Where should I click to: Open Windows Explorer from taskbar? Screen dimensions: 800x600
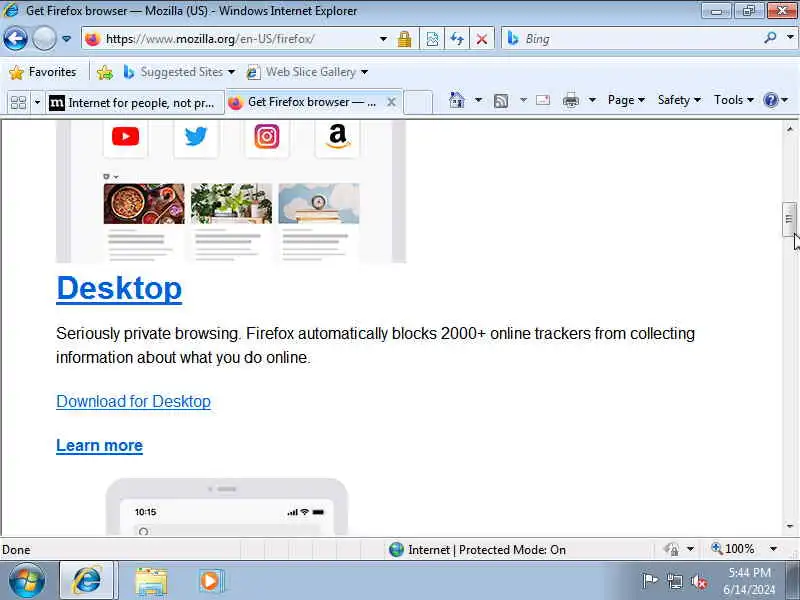(x=151, y=581)
